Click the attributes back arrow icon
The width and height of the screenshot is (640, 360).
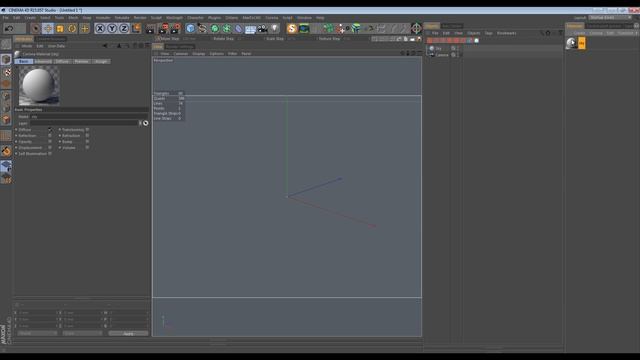point(105,46)
